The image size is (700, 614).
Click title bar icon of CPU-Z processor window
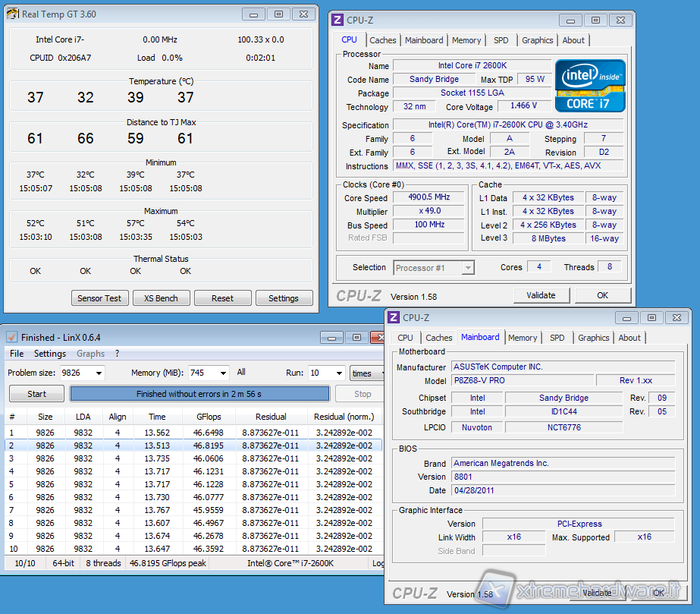pos(337,20)
